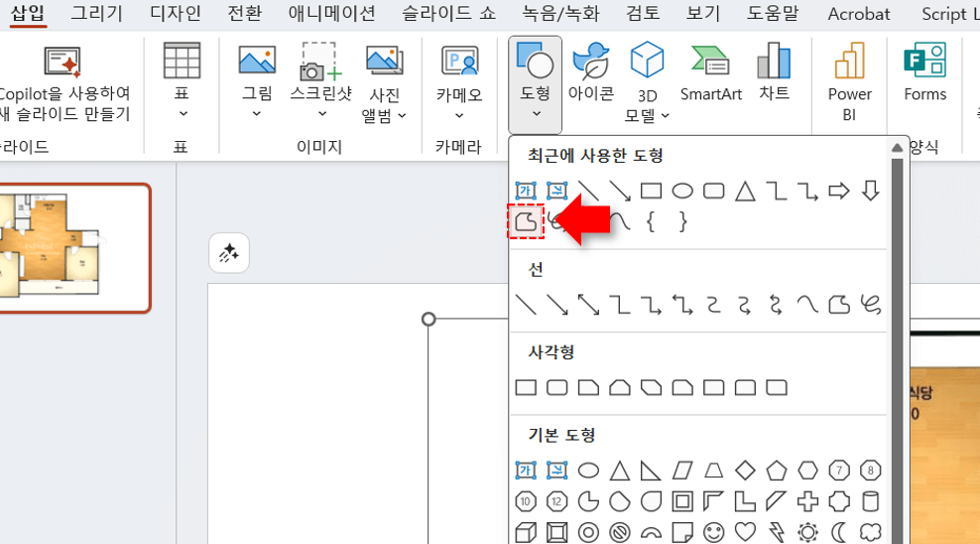
Task: Open the View (보기) tab
Action: click(703, 13)
